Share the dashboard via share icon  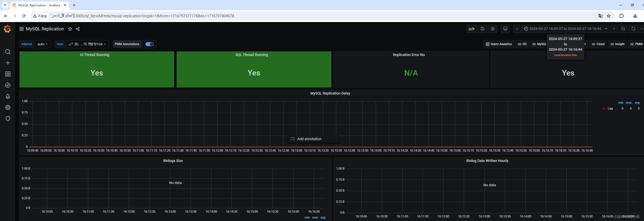click(x=78, y=29)
